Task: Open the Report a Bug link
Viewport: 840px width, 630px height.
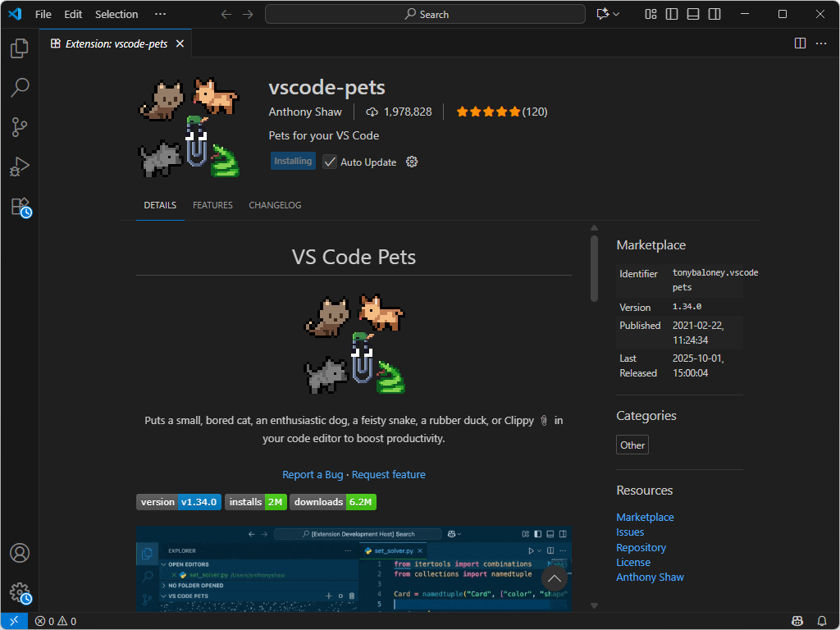Action: point(313,474)
